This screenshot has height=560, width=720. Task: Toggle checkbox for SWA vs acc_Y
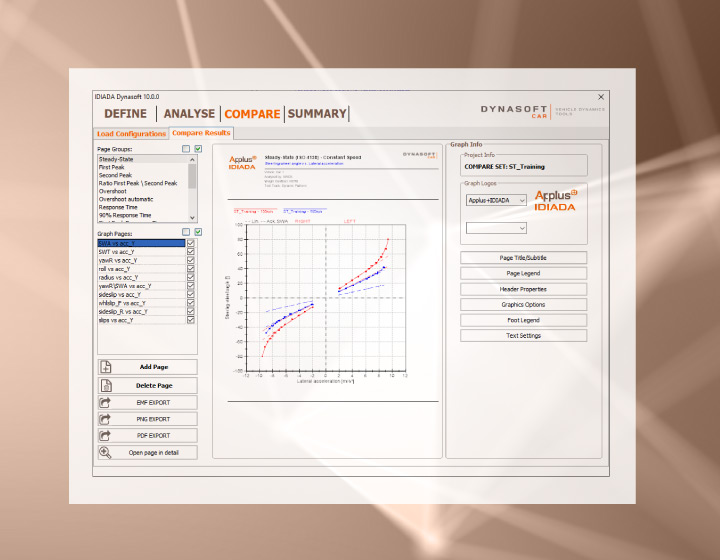(191, 243)
